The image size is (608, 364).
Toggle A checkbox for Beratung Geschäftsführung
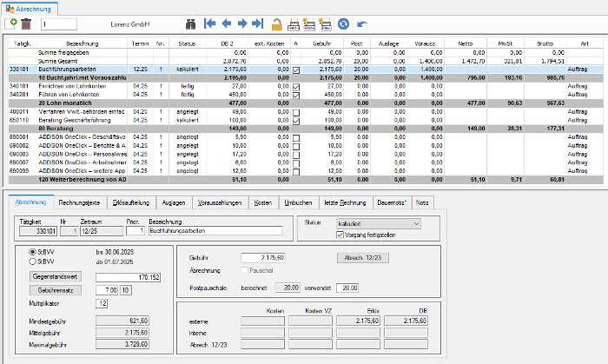coord(296,121)
